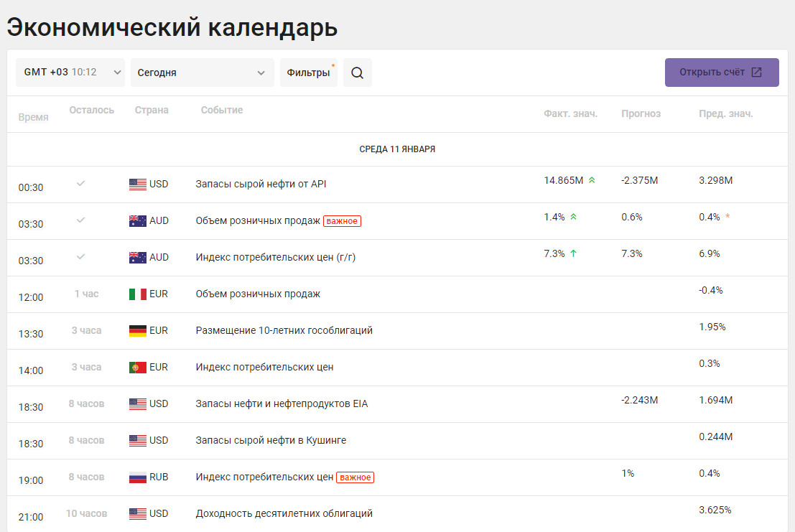Screen dimensions: 795x532
Task: Open the Italian EUR Объем розничных продаж event
Action: coord(258,294)
